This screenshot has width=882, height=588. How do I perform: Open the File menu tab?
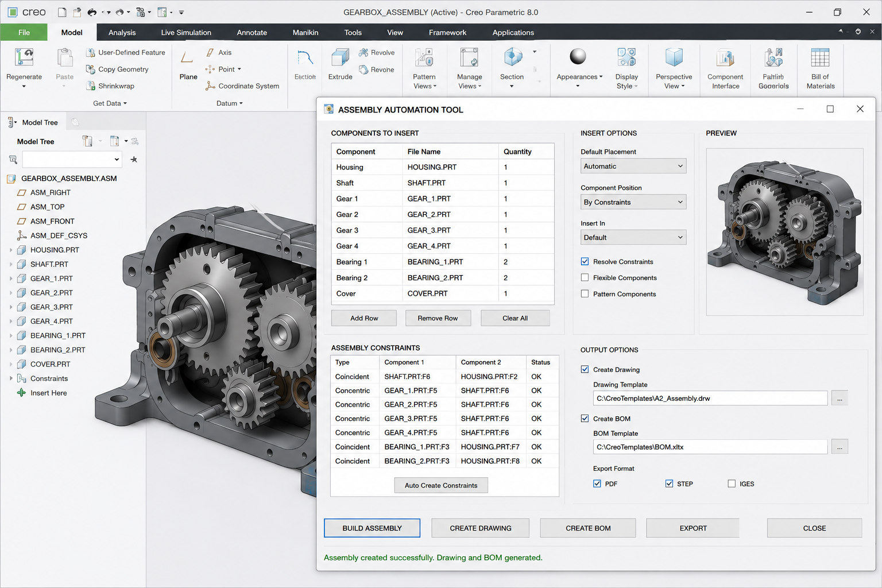pyautogui.click(x=24, y=32)
